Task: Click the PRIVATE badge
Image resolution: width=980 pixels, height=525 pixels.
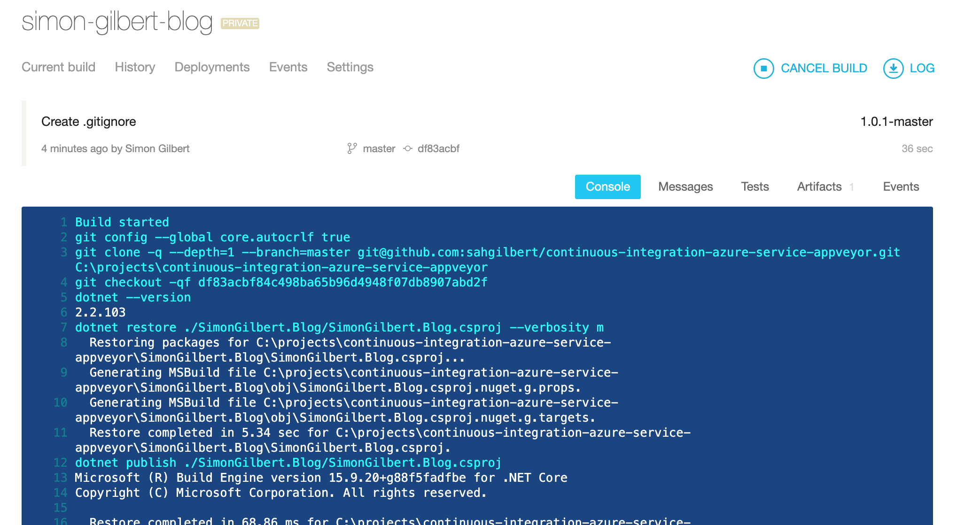Action: click(x=240, y=23)
